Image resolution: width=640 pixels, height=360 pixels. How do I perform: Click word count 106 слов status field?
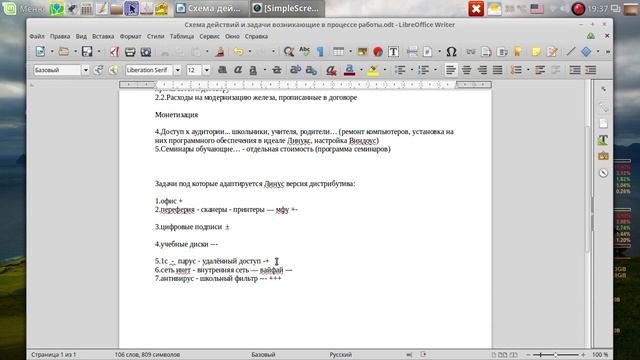click(147, 355)
